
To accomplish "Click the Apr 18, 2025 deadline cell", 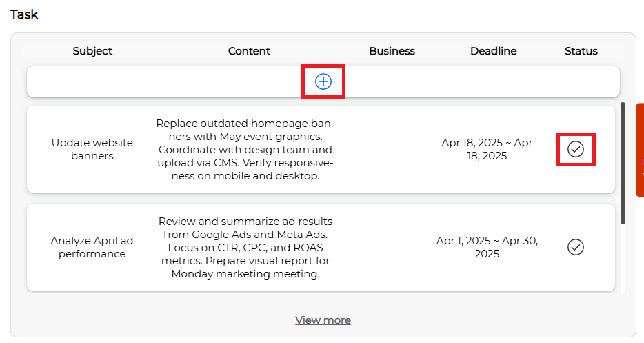I will click(487, 149).
